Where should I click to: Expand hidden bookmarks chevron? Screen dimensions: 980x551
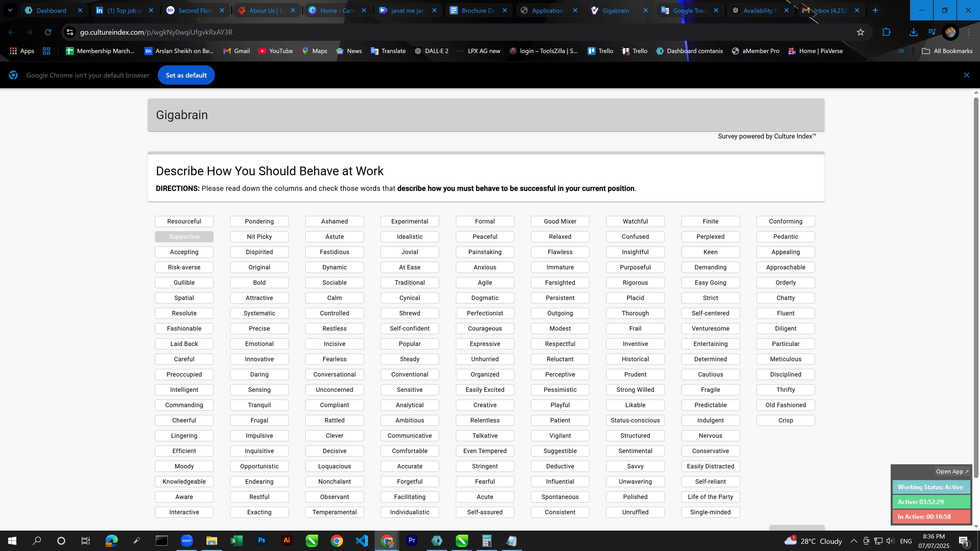click(901, 51)
